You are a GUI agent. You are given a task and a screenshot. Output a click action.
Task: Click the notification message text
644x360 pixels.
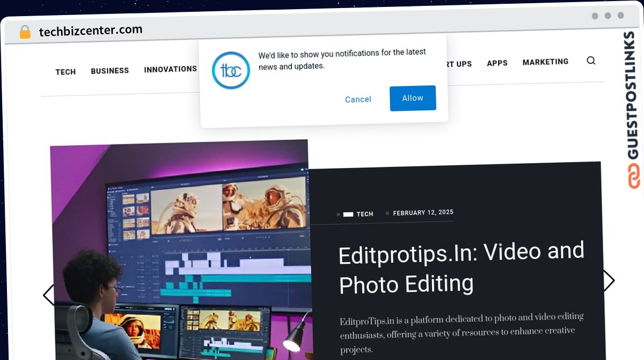coord(342,59)
